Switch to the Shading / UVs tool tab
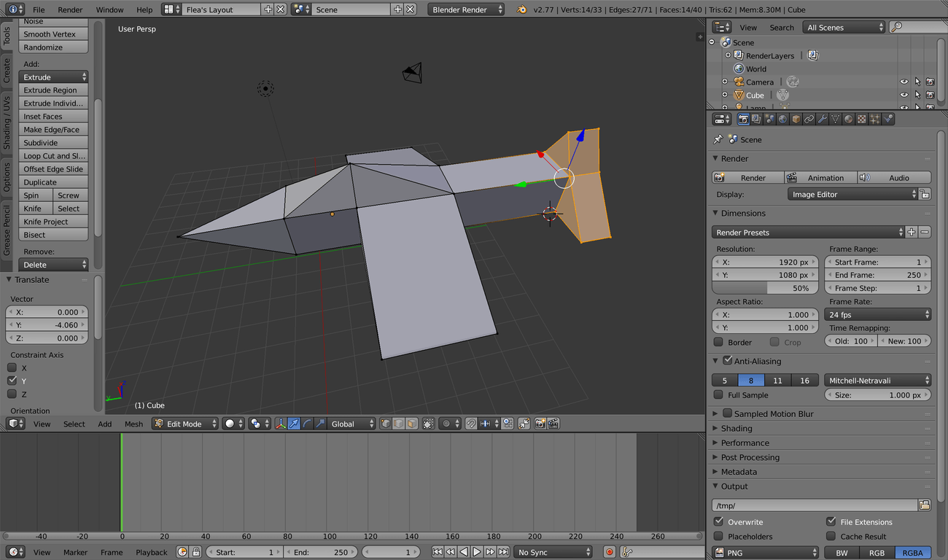948x560 pixels. pos(7,122)
